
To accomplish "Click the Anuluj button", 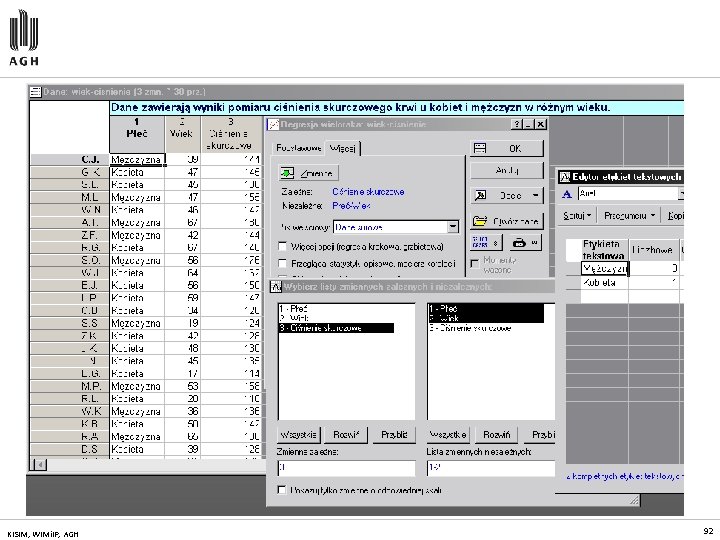I will pyautogui.click(x=506, y=170).
